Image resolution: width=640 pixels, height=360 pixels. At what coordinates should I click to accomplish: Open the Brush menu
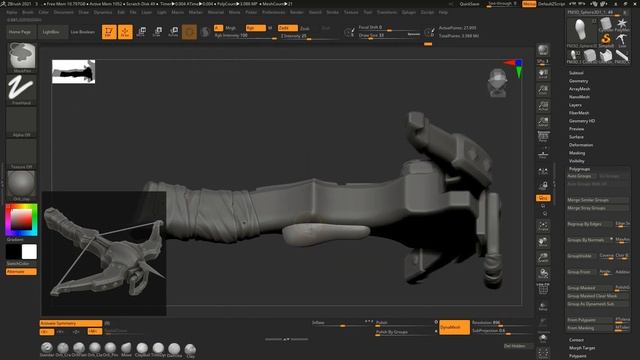(28, 12)
